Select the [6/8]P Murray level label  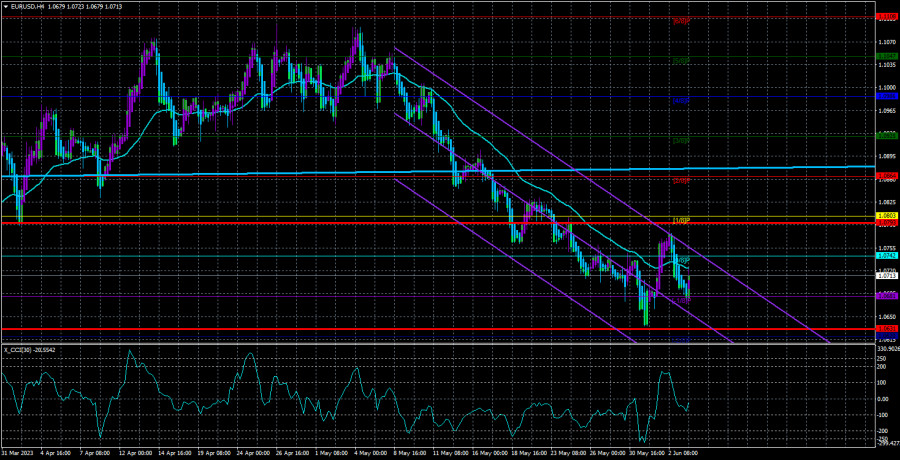pos(681,21)
